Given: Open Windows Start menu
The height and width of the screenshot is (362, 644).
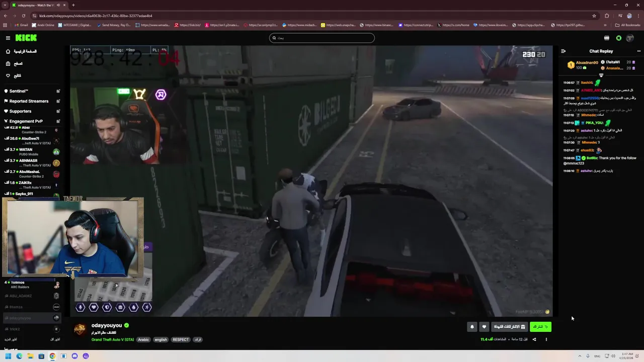Looking at the screenshot, I should point(8,356).
